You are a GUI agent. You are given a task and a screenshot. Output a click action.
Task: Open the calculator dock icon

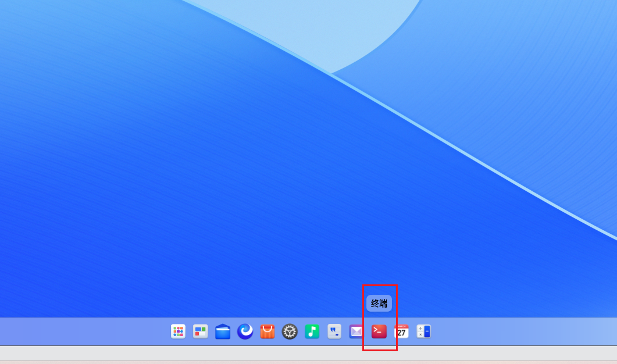(424, 331)
